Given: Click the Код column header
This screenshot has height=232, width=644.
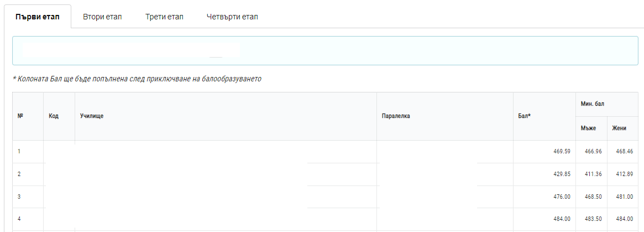Looking at the screenshot, I should pos(54,116).
